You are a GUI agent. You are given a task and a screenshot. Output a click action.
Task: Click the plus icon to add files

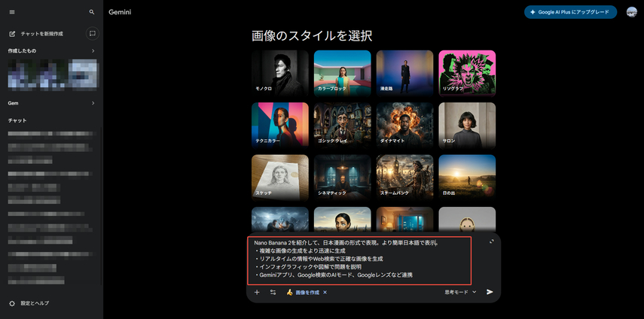tap(257, 292)
